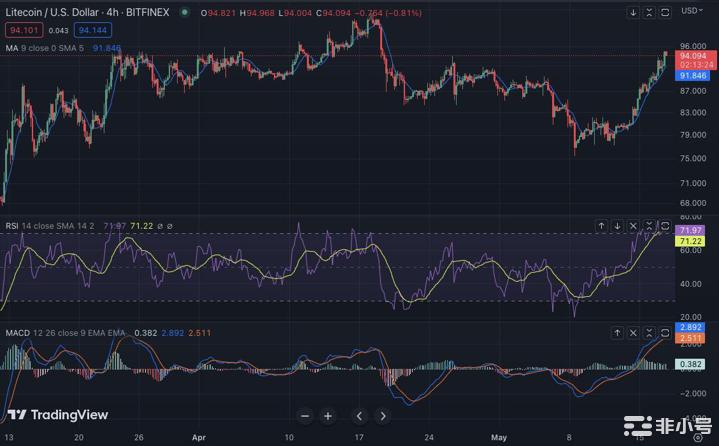Move the RSI pane up
719x446 pixels.
tap(601, 227)
